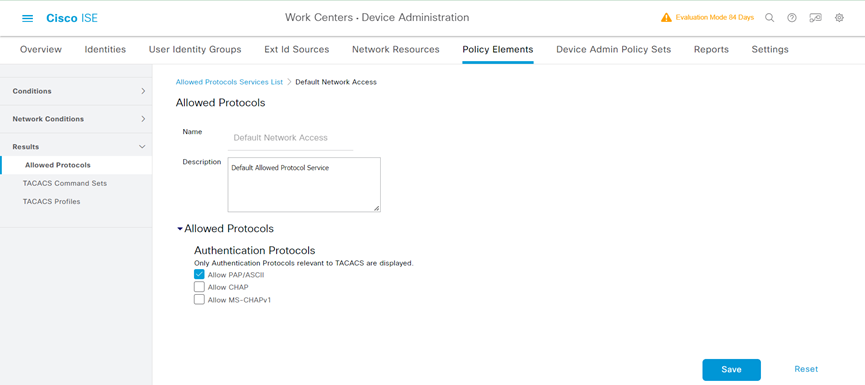Switch to Device Admin Policy Sets tab
Image resolution: width=865 pixels, height=385 pixels.
(x=613, y=50)
